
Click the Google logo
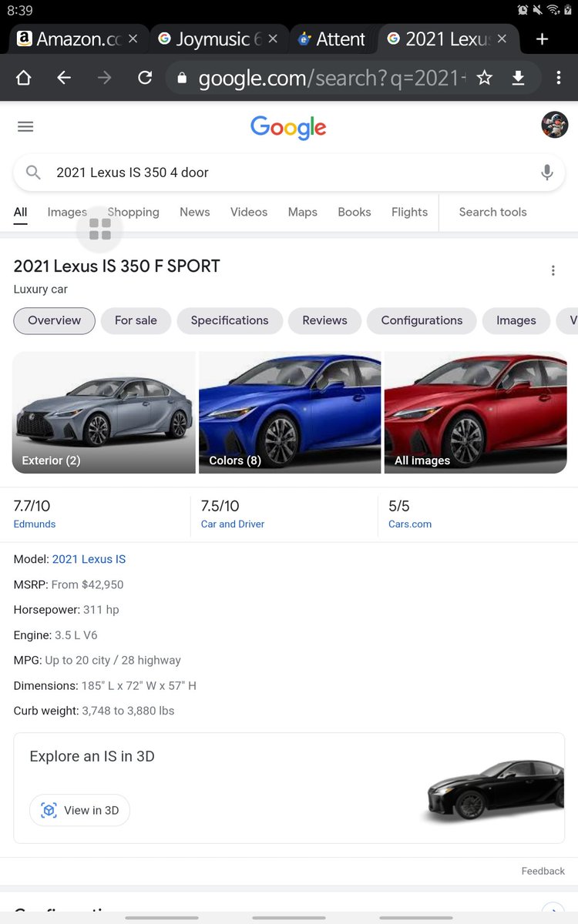tap(288, 127)
